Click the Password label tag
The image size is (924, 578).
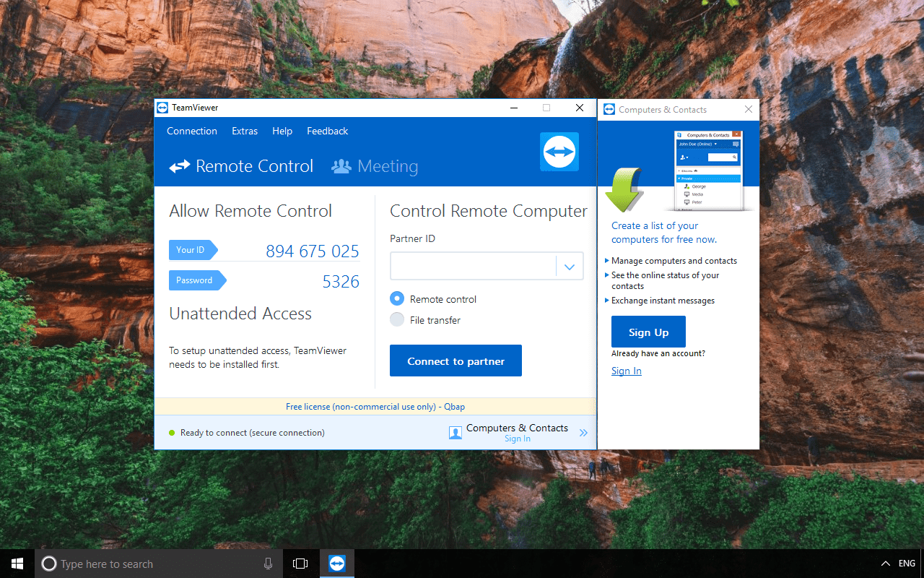click(197, 280)
